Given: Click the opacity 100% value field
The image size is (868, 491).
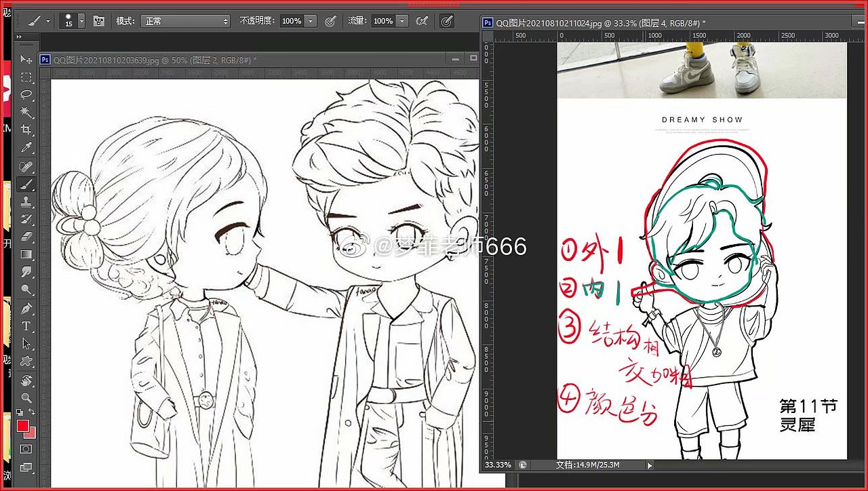Looking at the screenshot, I should [x=292, y=21].
